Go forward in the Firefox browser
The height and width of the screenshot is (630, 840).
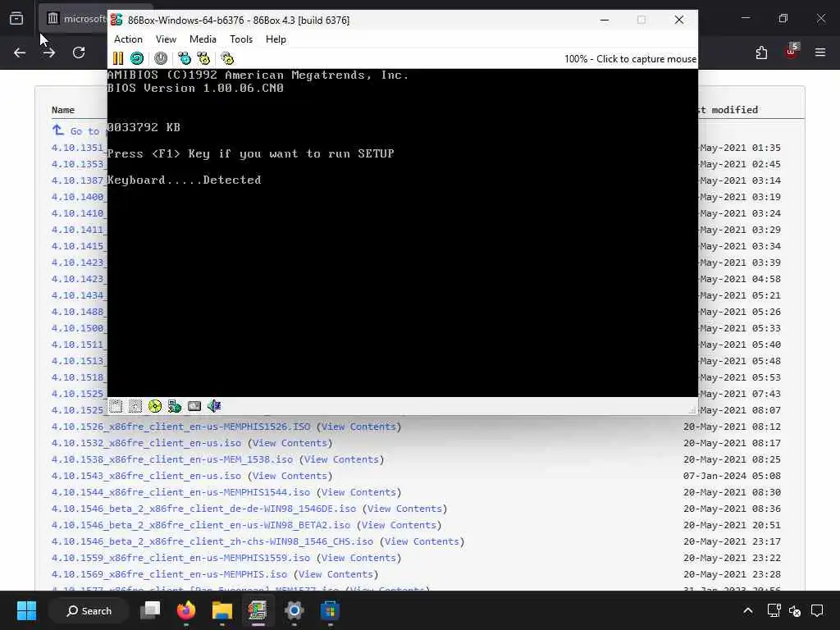[49, 52]
